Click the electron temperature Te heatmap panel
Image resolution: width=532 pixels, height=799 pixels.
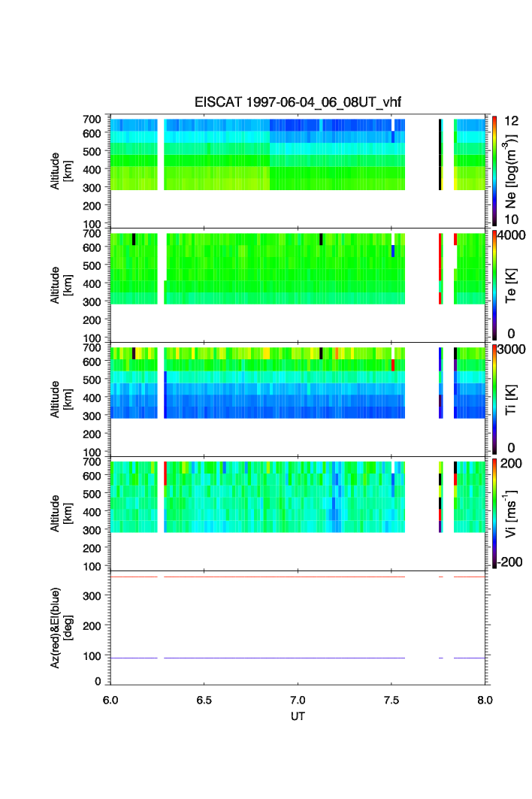[298, 285]
